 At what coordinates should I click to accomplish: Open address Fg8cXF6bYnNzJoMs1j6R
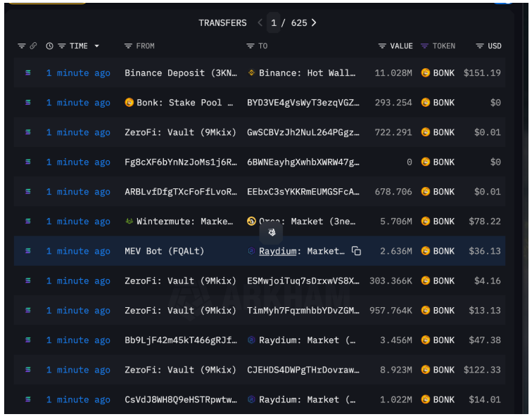point(181,162)
